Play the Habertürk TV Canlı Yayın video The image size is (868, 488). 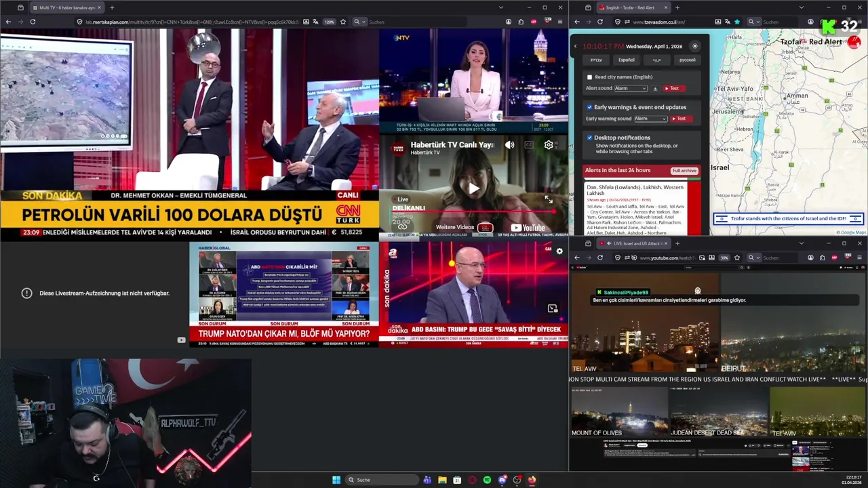click(x=473, y=188)
